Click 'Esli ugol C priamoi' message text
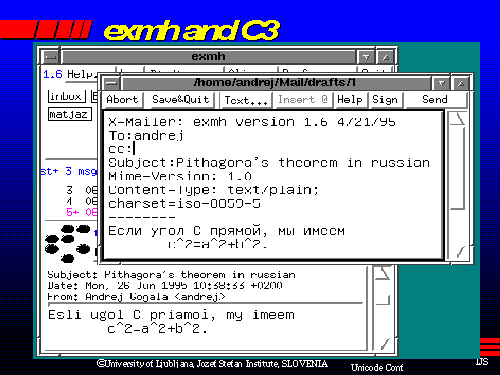 click(171, 315)
